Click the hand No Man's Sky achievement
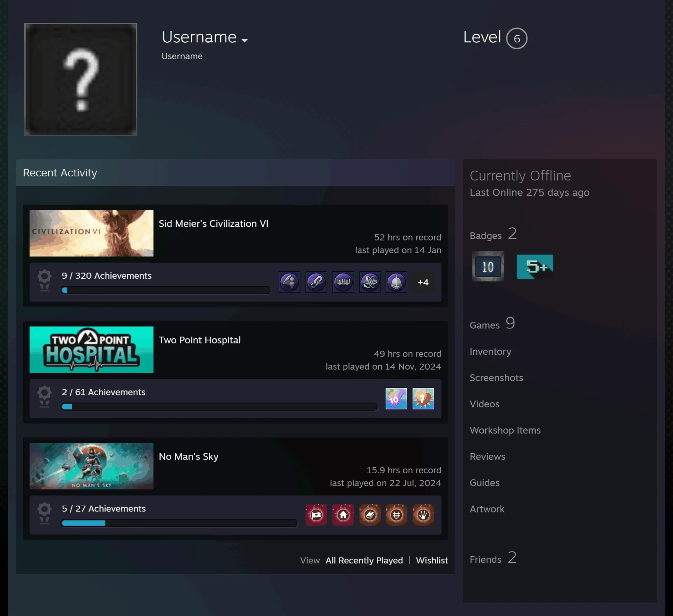673x616 pixels. click(x=423, y=515)
